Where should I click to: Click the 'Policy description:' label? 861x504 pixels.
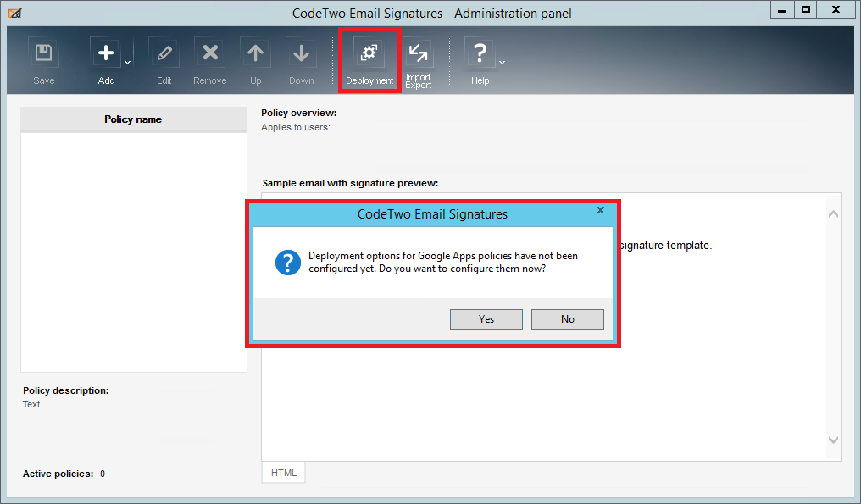click(66, 390)
